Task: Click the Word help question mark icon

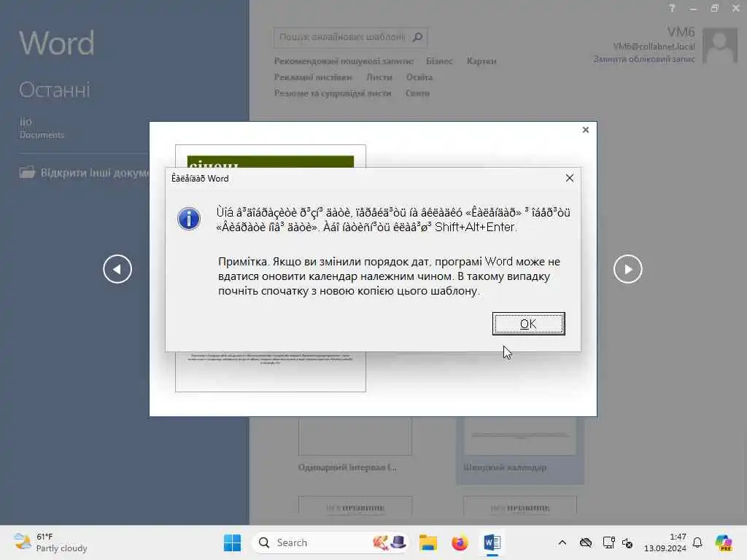Action: coord(672,8)
